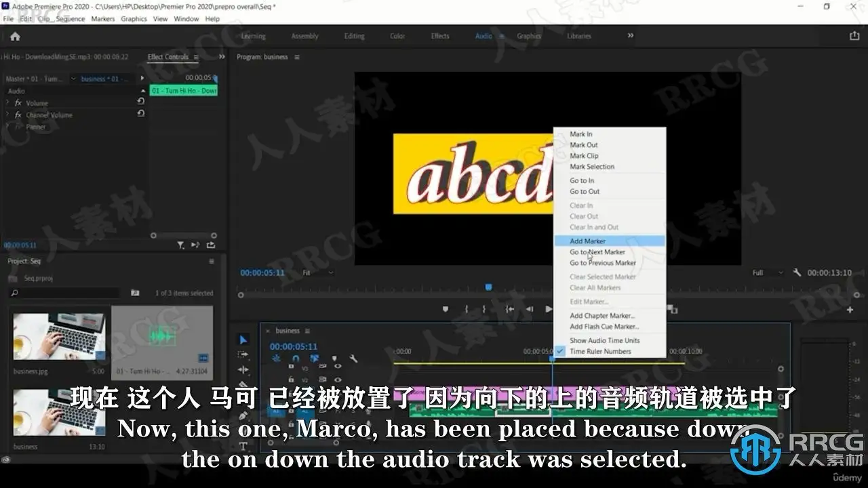Image resolution: width=868 pixels, height=488 pixels.
Task: Select the Ripple Edit tool
Action: 243,370
